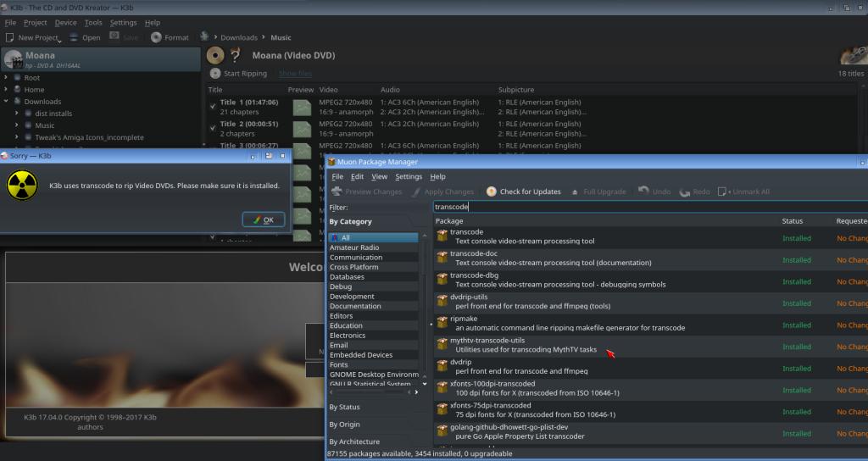
Task: Click the Title 1 preview thumbnail
Action: [x=303, y=108]
